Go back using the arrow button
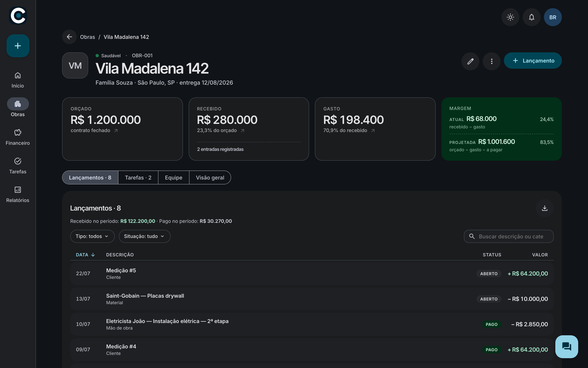 tap(69, 37)
